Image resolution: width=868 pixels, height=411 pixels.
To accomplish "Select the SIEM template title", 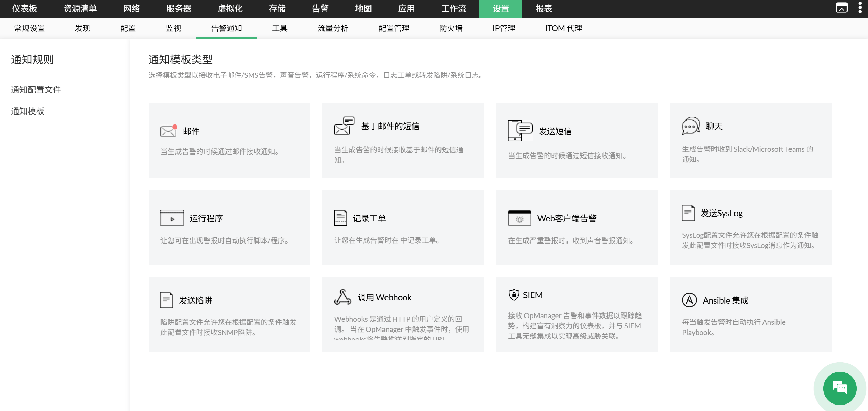I will (533, 295).
